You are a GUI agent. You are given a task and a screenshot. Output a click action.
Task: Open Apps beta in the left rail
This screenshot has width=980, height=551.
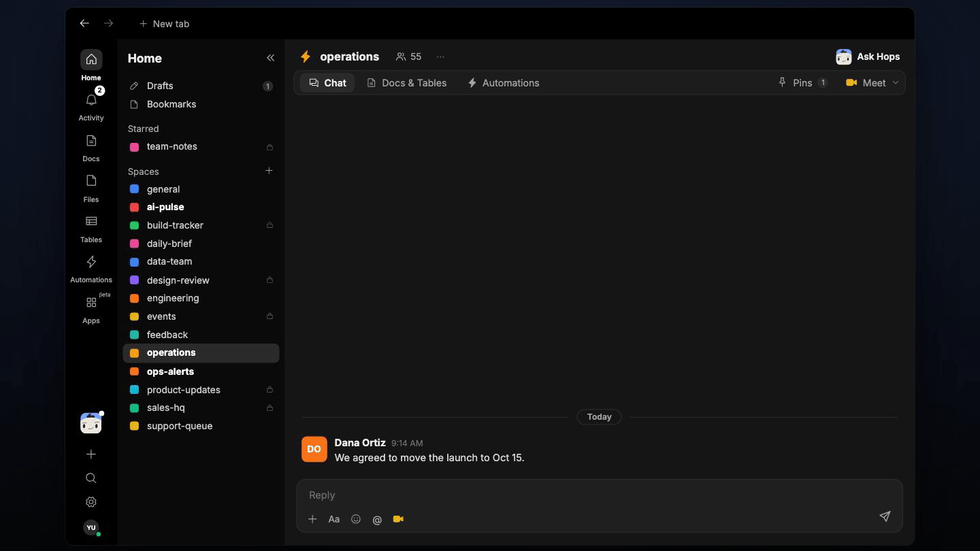(x=91, y=307)
